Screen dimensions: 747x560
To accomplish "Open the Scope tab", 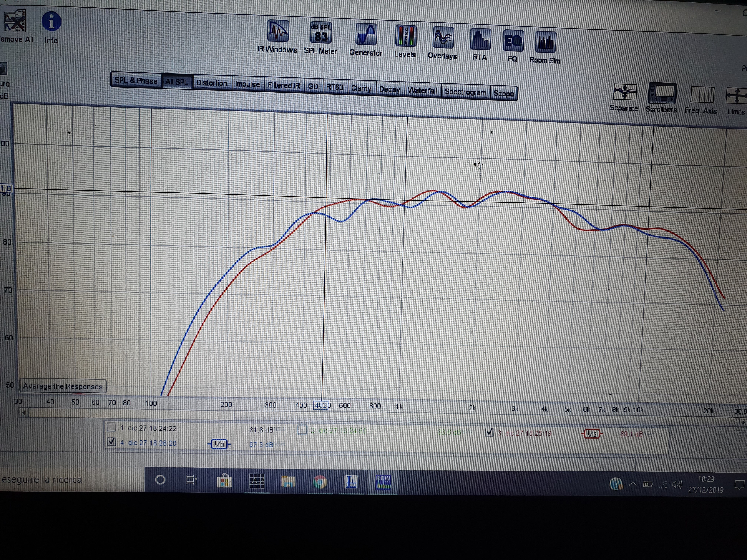I will click(x=504, y=94).
